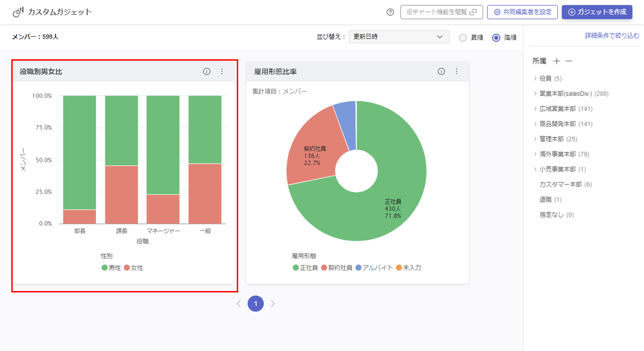Click 正社員 green legend swatch

[296, 268]
